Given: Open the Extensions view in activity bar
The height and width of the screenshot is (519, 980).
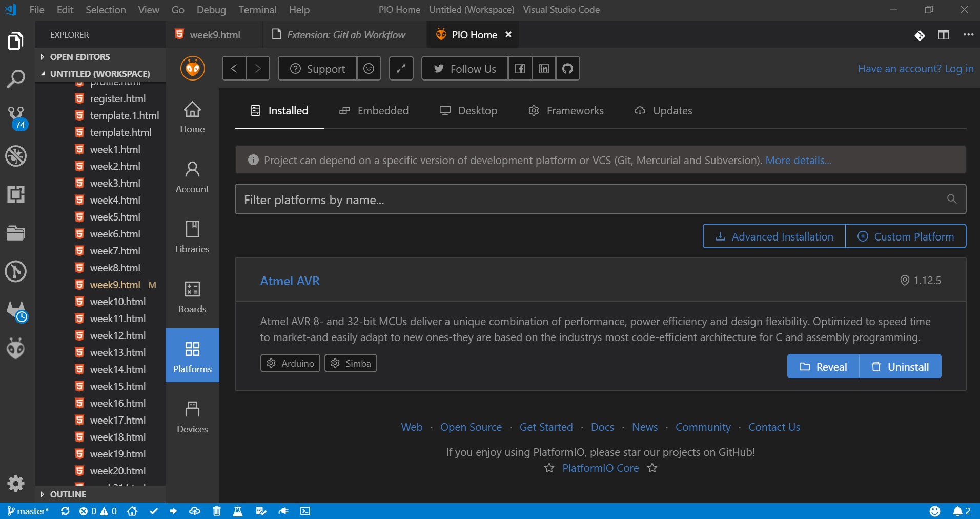Looking at the screenshot, I should pyautogui.click(x=16, y=194).
